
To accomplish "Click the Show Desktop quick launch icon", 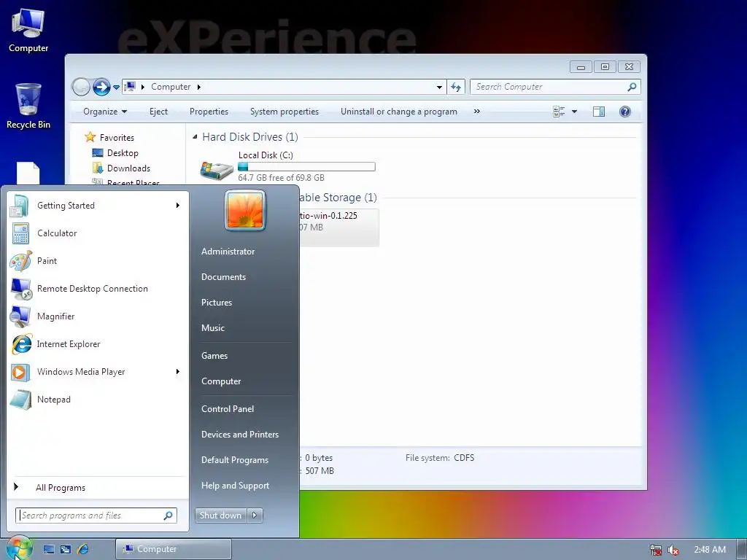I will pyautogui.click(x=49, y=549).
